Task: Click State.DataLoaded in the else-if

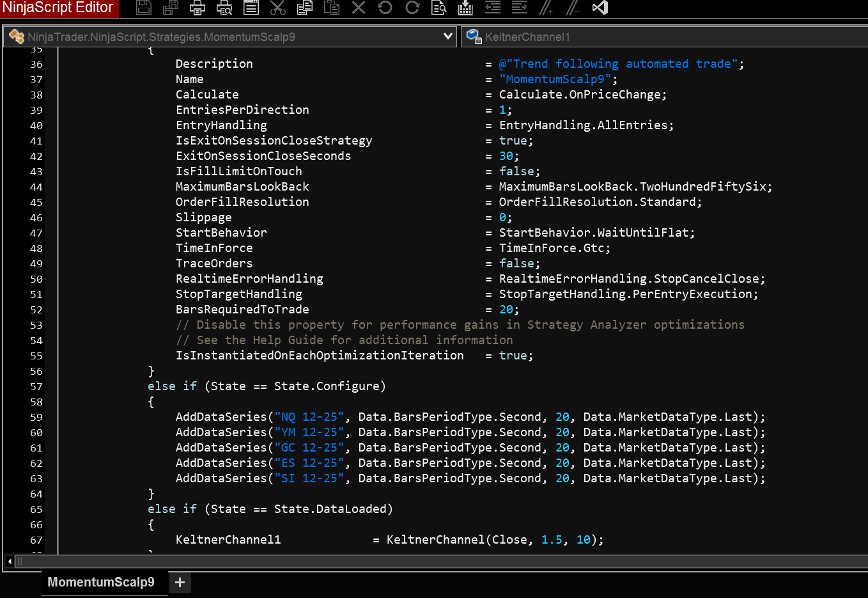Action: pyautogui.click(x=330, y=509)
